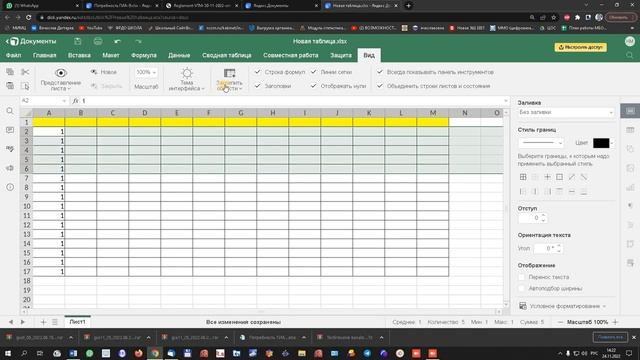640x360 pixels.
Task: Redo the last action
Action: point(138,41)
